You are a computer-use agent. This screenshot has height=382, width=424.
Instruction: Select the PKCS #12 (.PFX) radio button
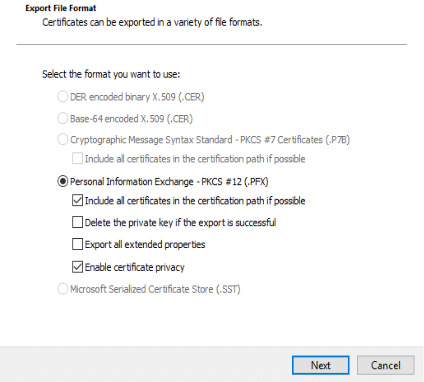(63, 181)
